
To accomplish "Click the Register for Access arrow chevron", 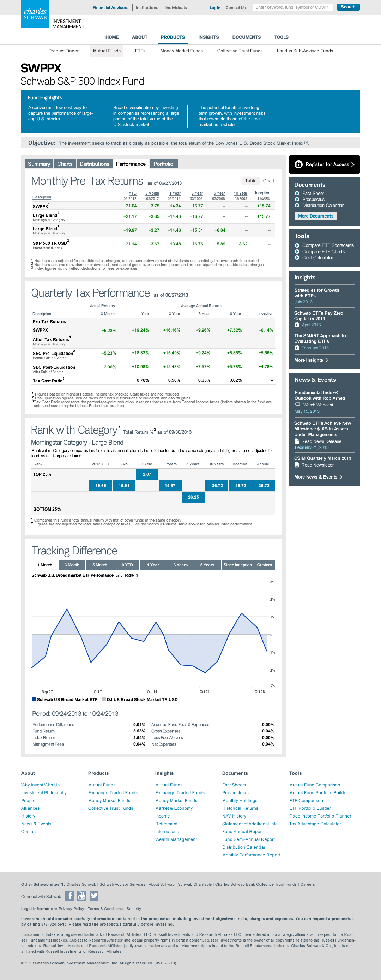I will coord(352,164).
